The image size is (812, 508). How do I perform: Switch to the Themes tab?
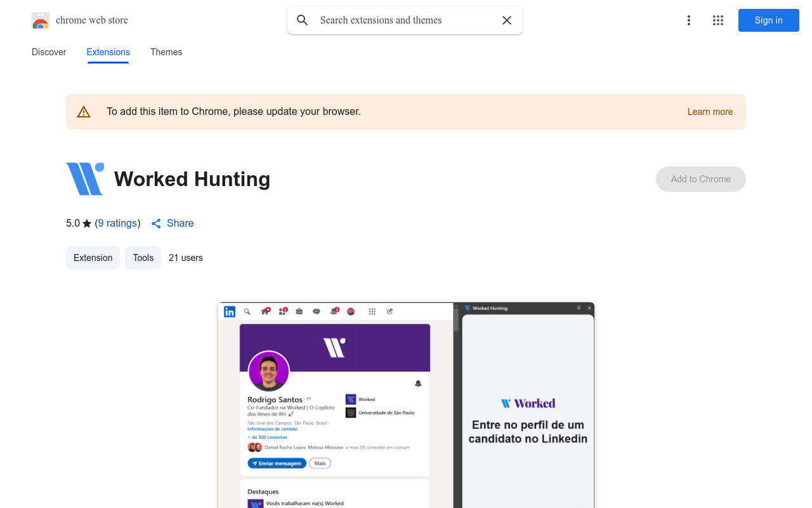[166, 52]
